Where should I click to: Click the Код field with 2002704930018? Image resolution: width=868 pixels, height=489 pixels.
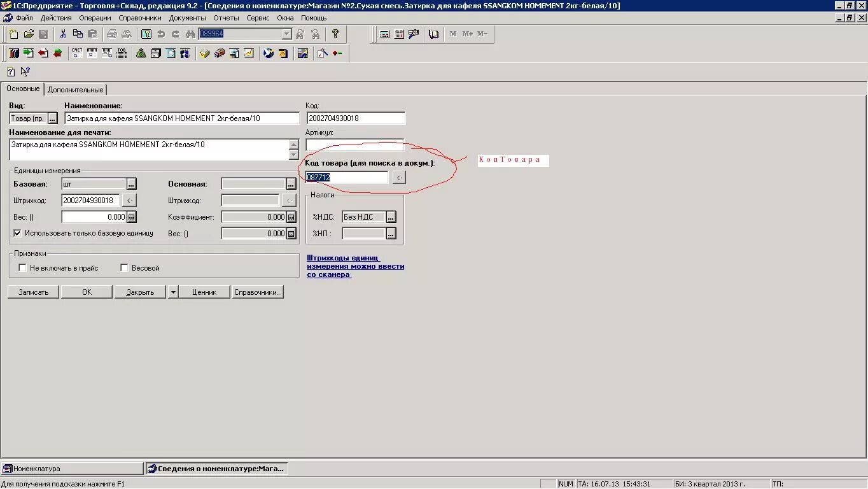point(356,118)
